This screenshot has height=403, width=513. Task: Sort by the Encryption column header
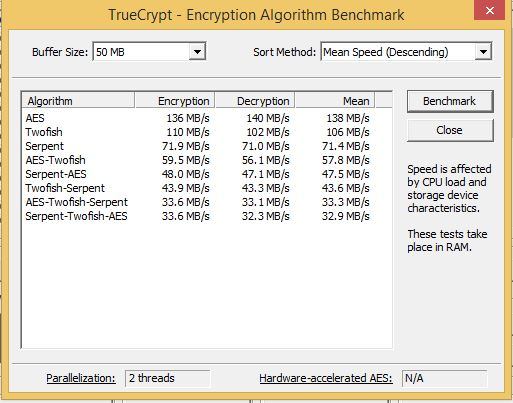(x=175, y=101)
